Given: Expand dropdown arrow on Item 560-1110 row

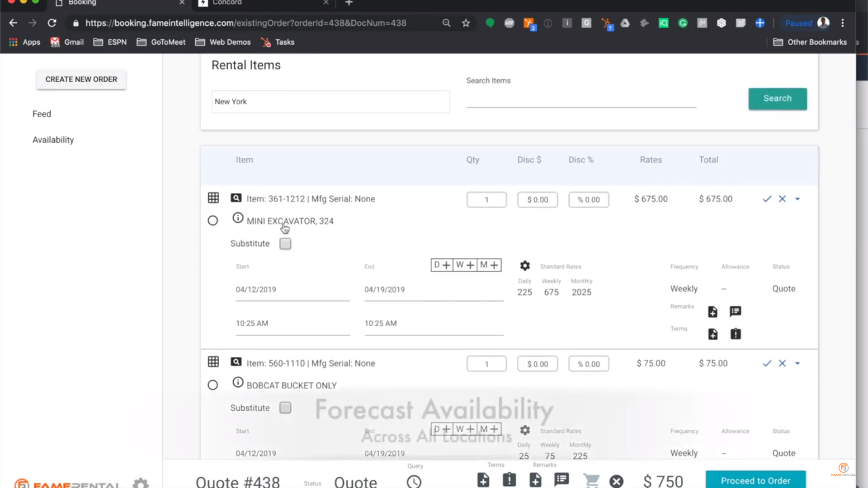Looking at the screenshot, I should [797, 363].
